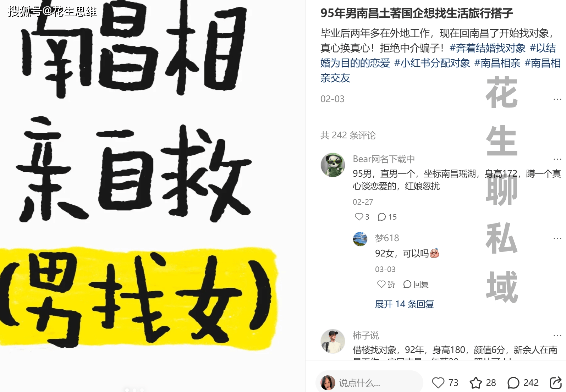Like 梦618's reply with the 赞 heart
This screenshot has height=392, width=566.
coord(381,284)
